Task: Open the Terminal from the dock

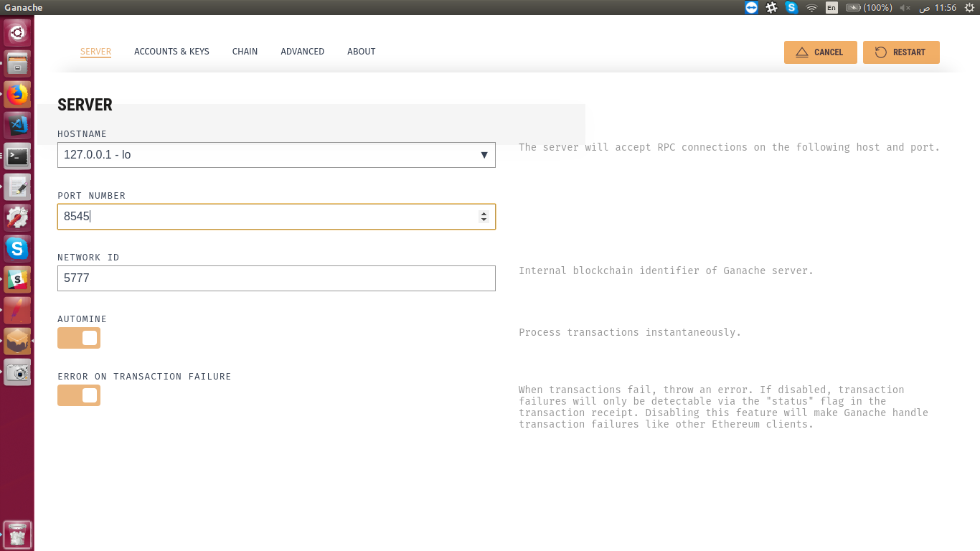Action: (x=17, y=156)
